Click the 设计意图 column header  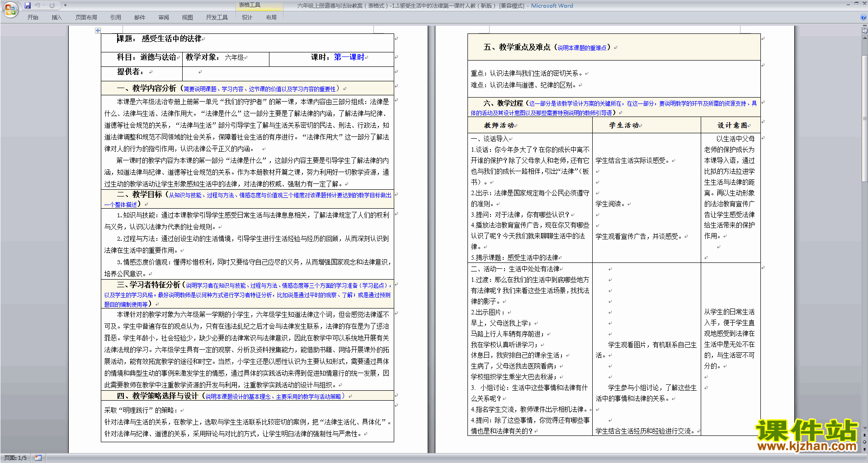click(733, 125)
